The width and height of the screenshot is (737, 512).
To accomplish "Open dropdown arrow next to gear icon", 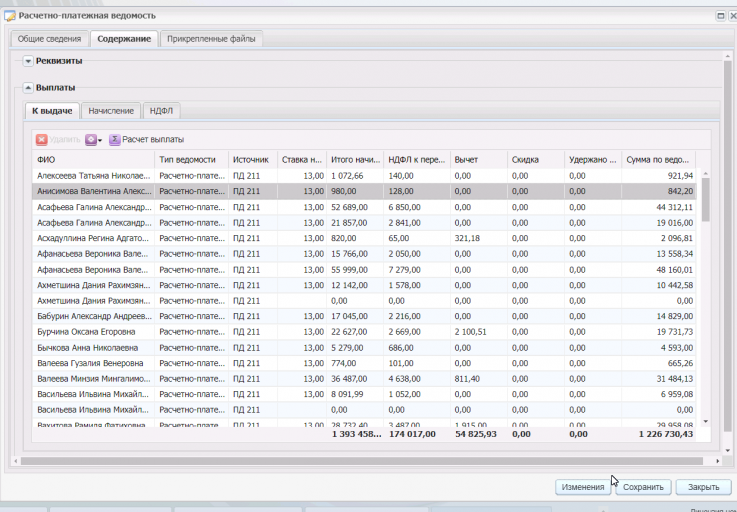I will 100,140.
